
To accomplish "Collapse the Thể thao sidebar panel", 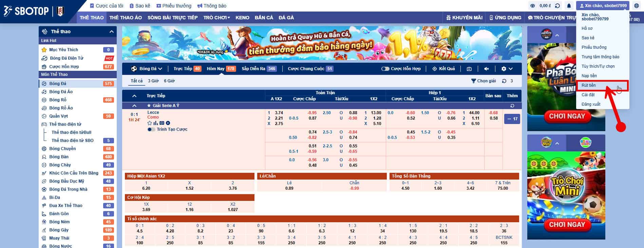I will pyautogui.click(x=111, y=32).
